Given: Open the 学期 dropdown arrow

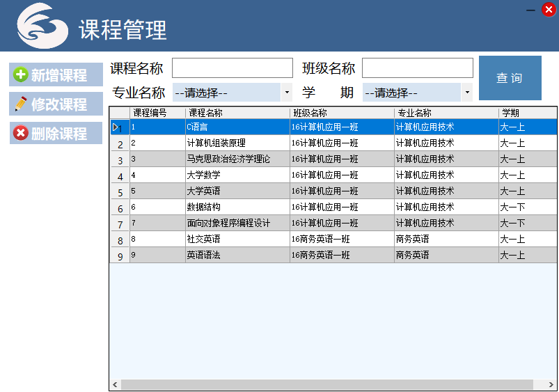Looking at the screenshot, I should [x=467, y=93].
